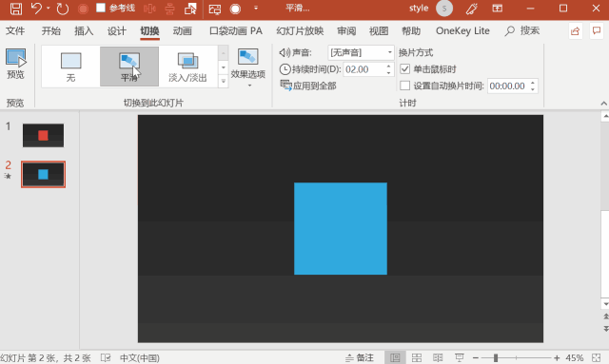Undo the last action

(x=36, y=9)
